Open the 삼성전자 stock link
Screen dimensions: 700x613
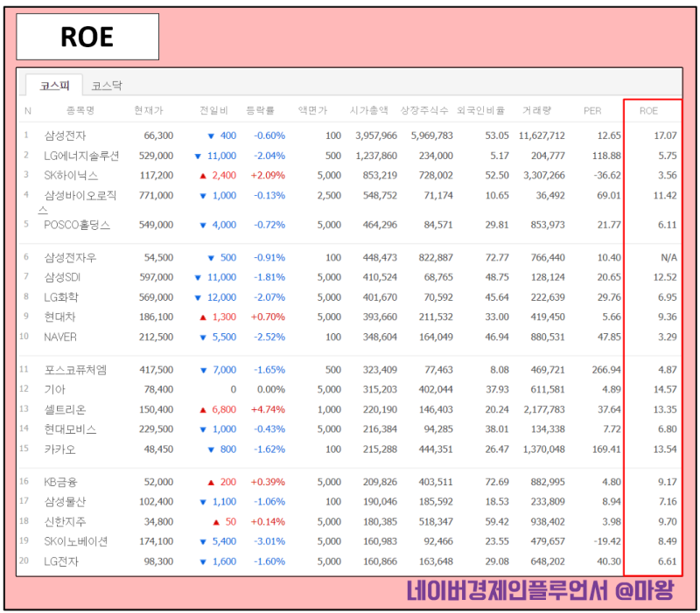click(x=65, y=136)
